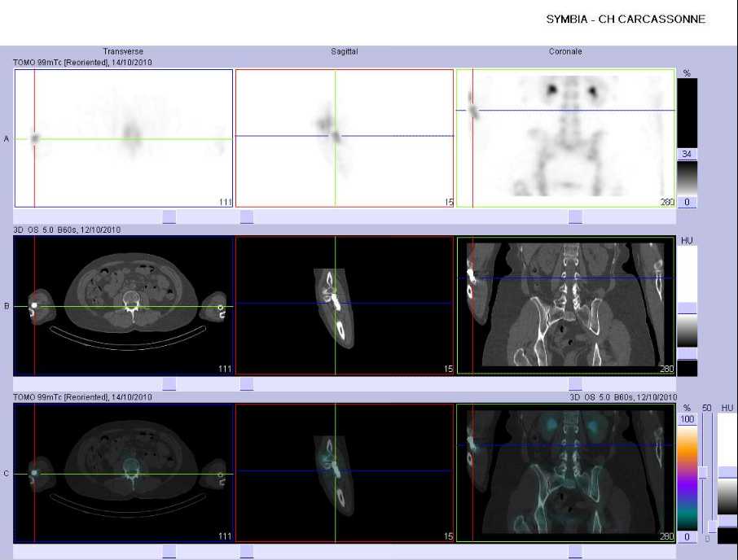Click the row B series text "3D OS 5.0 B60s, 12/10/2010"
This screenshot has height=560, width=738.
(x=67, y=230)
